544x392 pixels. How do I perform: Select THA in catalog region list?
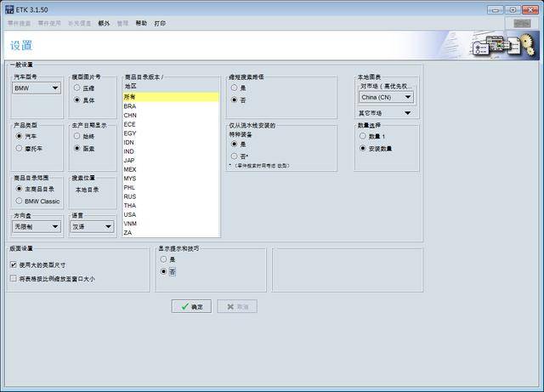tap(171, 206)
